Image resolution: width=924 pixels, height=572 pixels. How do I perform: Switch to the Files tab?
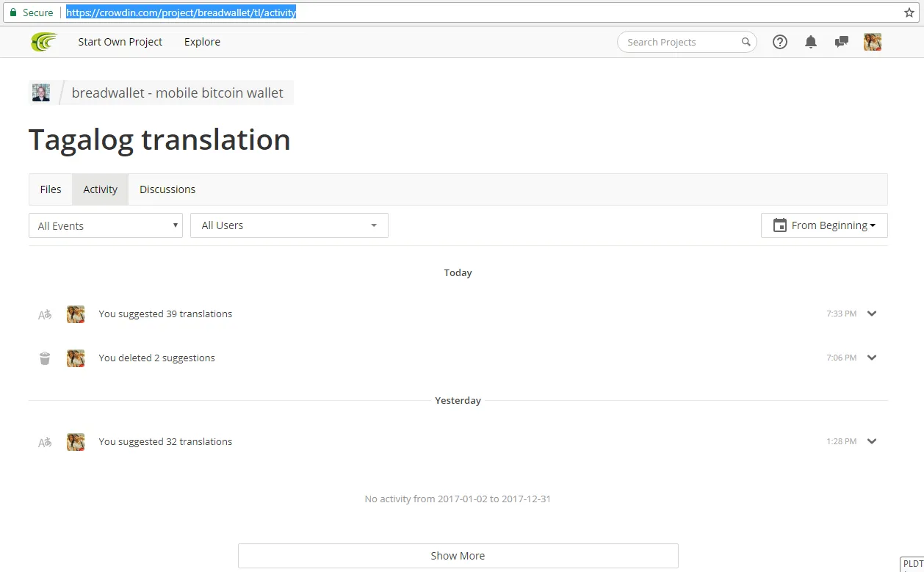tap(51, 189)
